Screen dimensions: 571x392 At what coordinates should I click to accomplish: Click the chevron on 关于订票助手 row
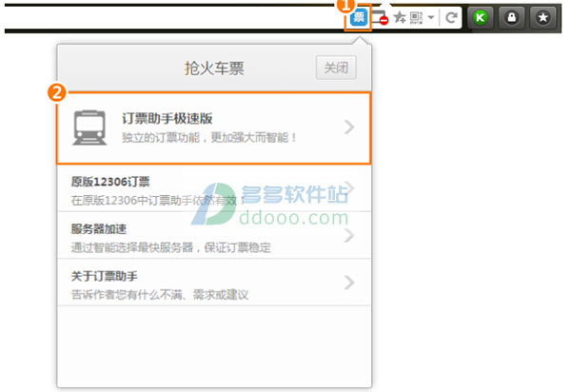pyautogui.click(x=349, y=283)
